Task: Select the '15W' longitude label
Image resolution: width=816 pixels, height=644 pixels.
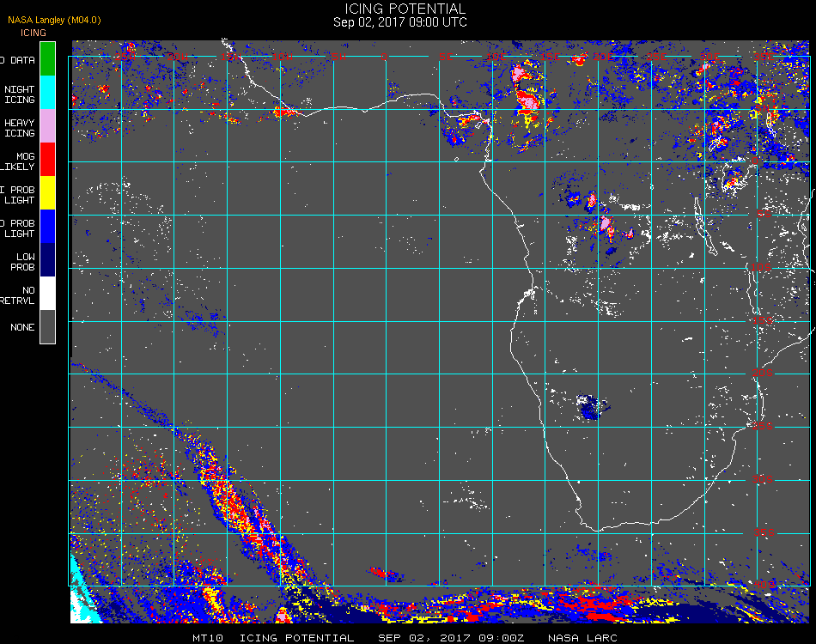Action: (230, 56)
